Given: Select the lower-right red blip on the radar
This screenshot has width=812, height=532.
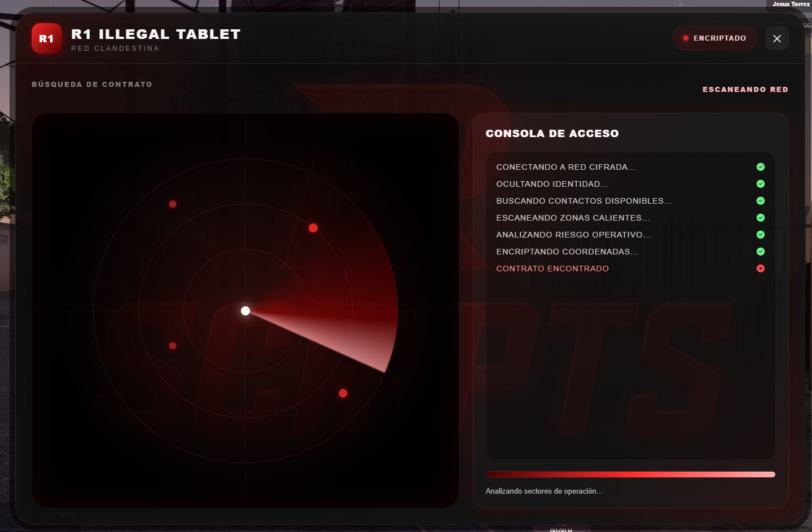Looking at the screenshot, I should pyautogui.click(x=343, y=393).
